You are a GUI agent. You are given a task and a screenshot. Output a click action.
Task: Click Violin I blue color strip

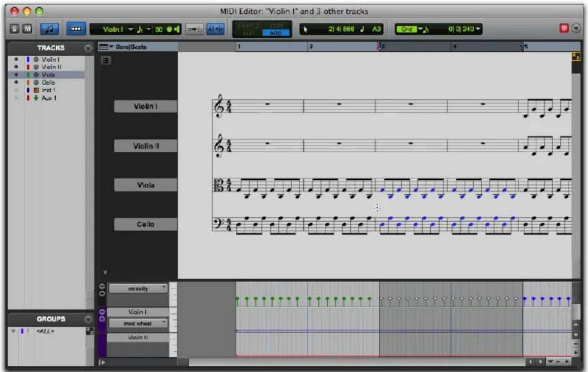pos(28,59)
